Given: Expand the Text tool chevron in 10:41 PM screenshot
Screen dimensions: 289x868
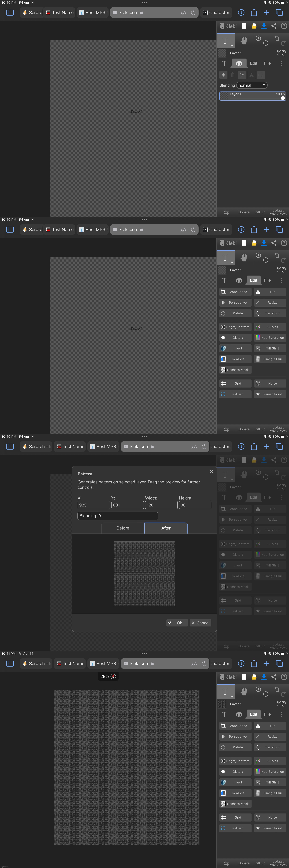Looking at the screenshot, I should click(x=232, y=696).
